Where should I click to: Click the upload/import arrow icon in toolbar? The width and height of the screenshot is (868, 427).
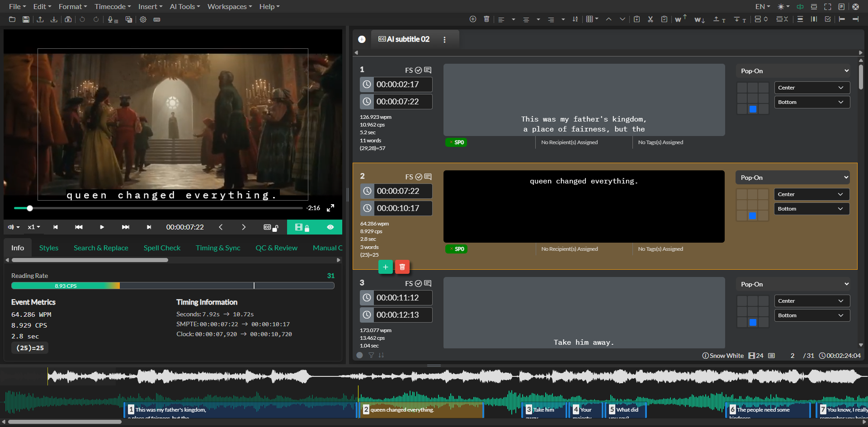pyautogui.click(x=40, y=19)
